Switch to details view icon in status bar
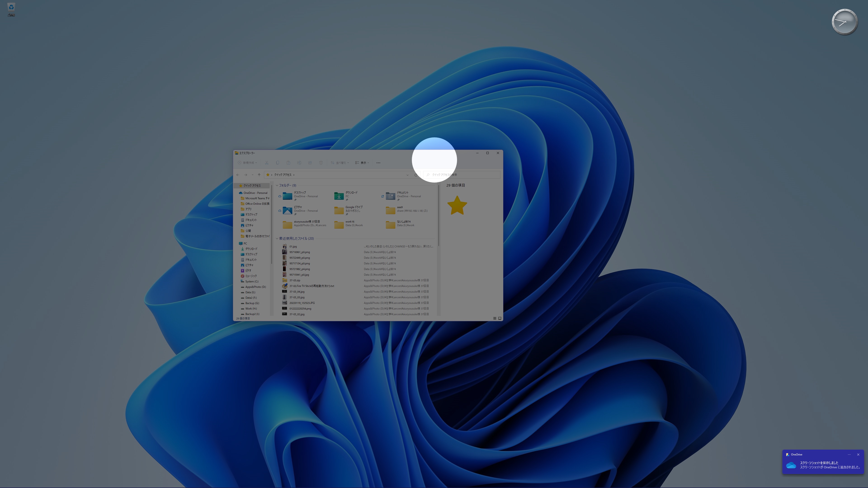The image size is (868, 488). tap(495, 318)
